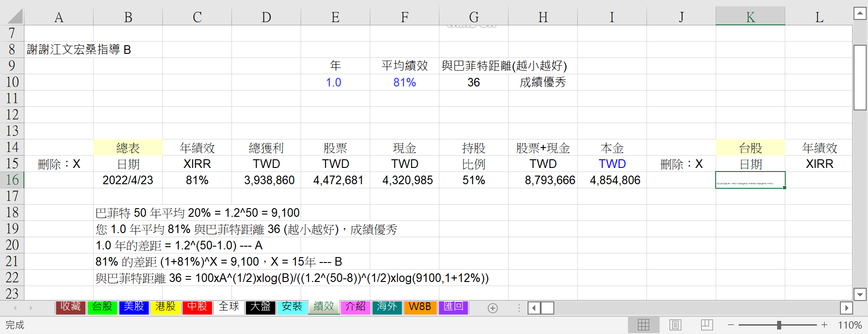
Task: Click the zoom in plus button
Action: tap(825, 325)
